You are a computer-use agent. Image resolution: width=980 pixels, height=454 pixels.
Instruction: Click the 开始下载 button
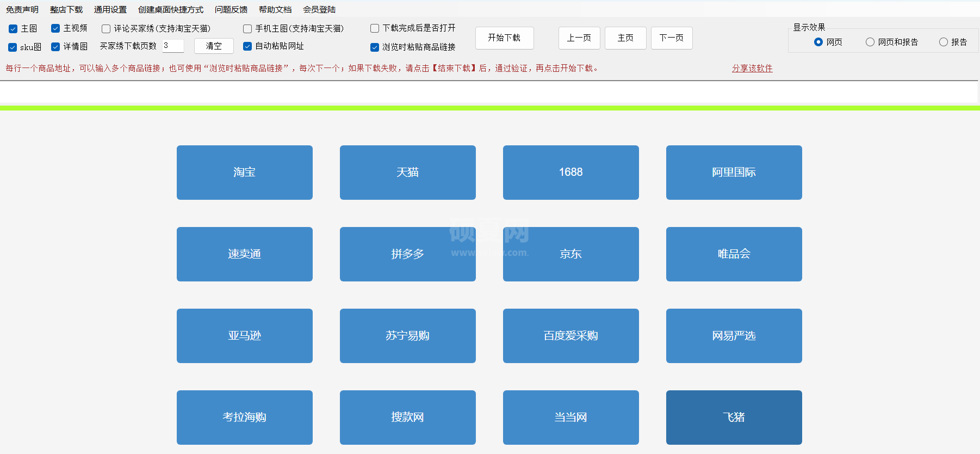coord(504,38)
